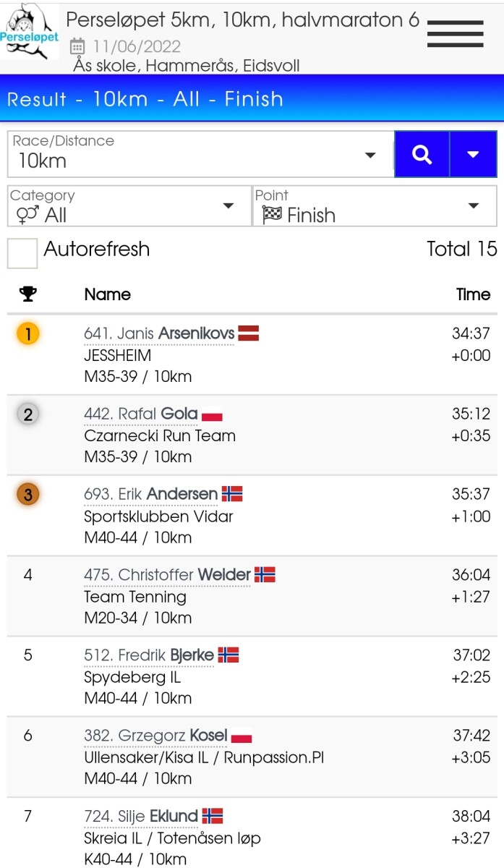Click Latvian flag next to Arsenikovs
Image resolution: width=504 pixels, height=868 pixels.
[248, 334]
